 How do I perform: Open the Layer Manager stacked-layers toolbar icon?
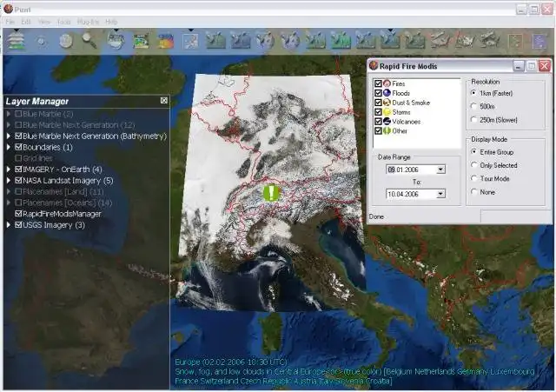tap(16, 41)
